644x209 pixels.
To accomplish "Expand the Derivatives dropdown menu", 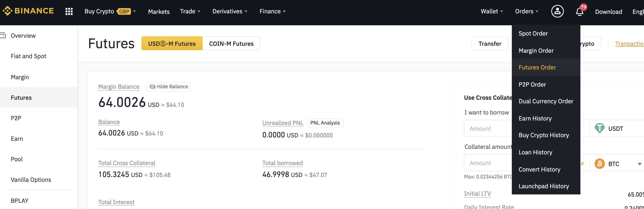I will pos(230,11).
